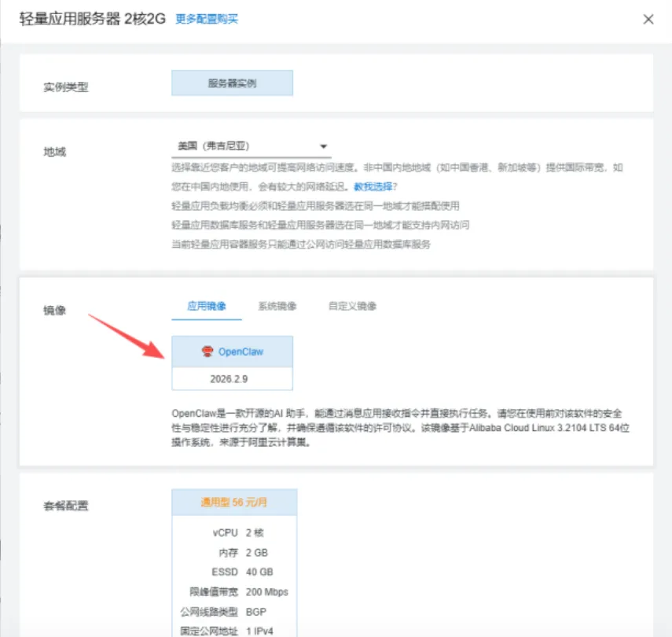The height and width of the screenshot is (637, 672).
Task: Click the 固定公网地址 1 IPv4 row
Action: point(226,631)
